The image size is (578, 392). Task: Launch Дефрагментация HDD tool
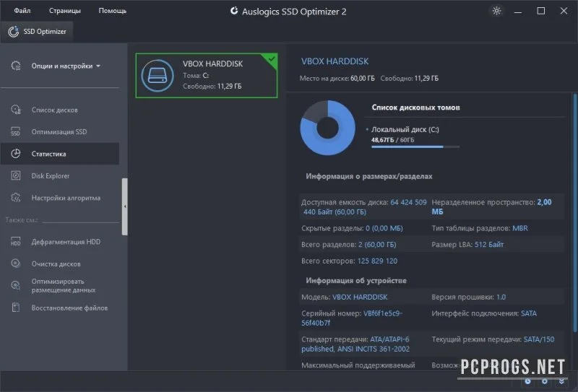[66, 242]
